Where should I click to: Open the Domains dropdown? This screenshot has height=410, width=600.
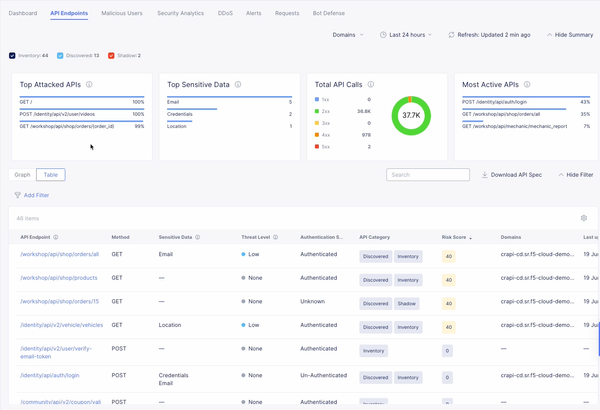[x=346, y=35]
